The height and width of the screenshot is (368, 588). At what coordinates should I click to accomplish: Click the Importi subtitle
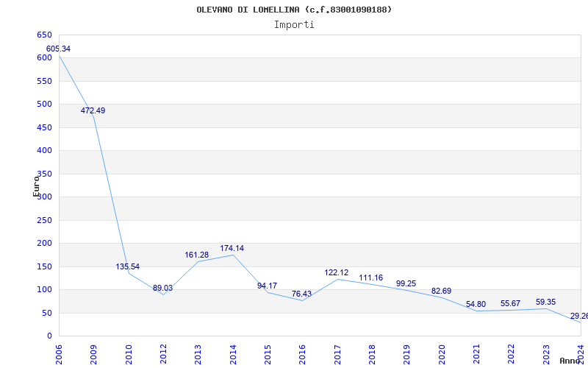tap(294, 25)
